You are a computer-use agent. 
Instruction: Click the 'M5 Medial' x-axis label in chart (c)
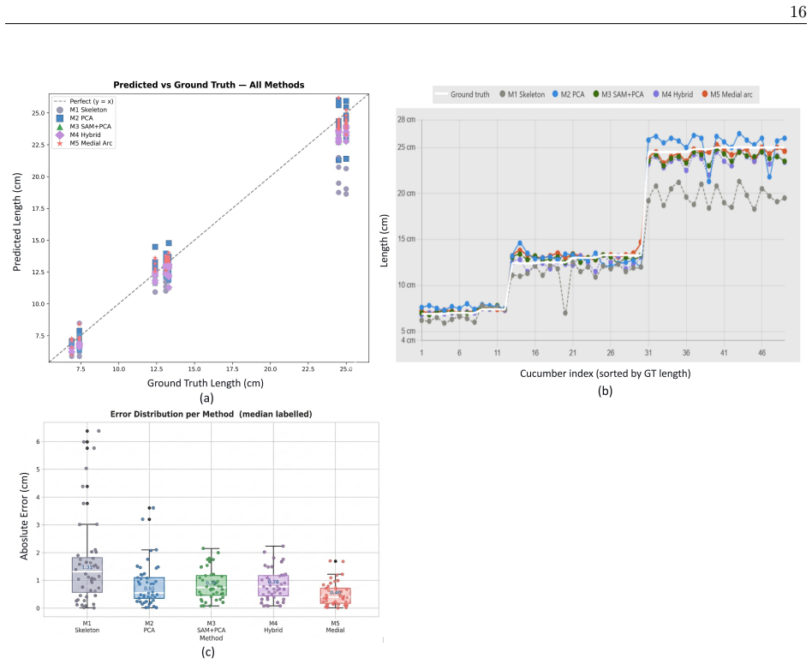click(x=335, y=626)
